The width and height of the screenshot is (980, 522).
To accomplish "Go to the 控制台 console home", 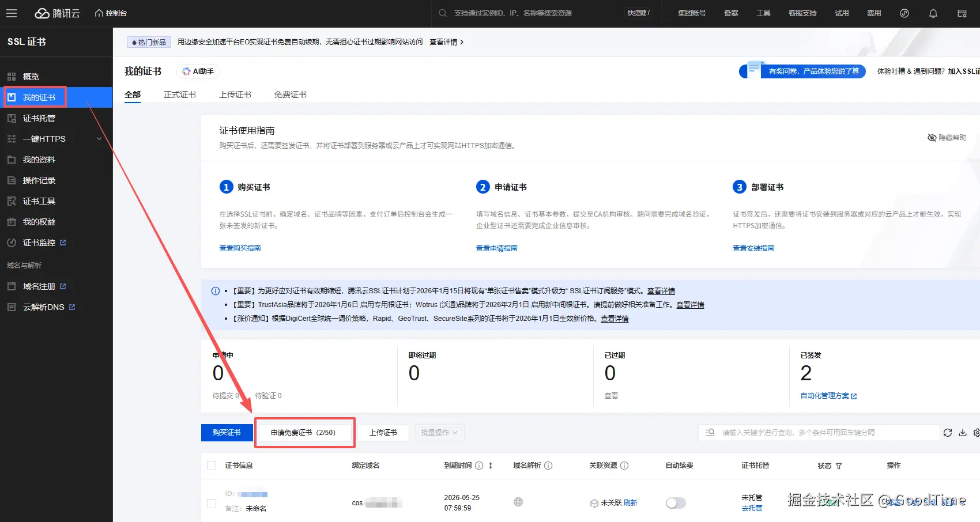I will pyautogui.click(x=111, y=13).
